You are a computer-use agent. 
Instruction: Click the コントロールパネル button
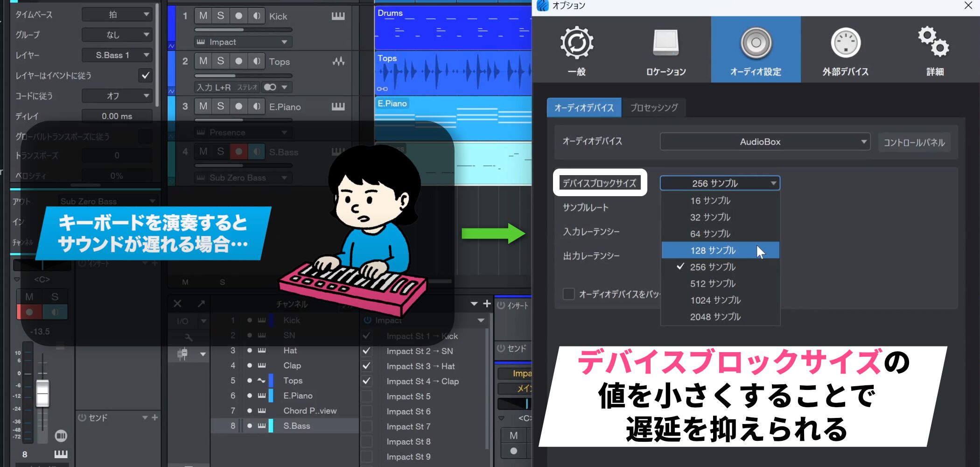(x=914, y=142)
